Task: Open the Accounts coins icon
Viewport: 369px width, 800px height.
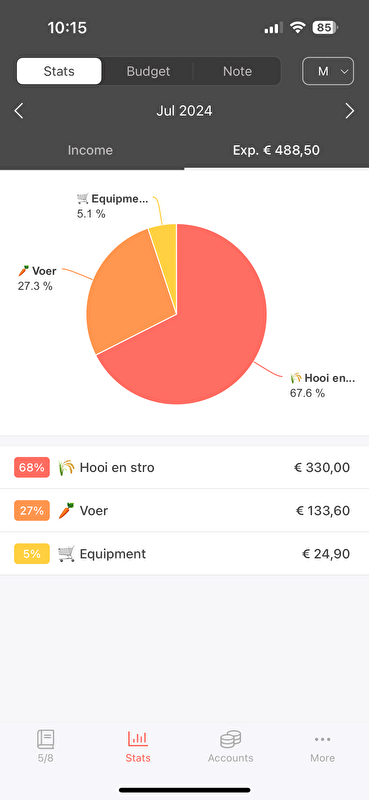Action: pyautogui.click(x=230, y=739)
